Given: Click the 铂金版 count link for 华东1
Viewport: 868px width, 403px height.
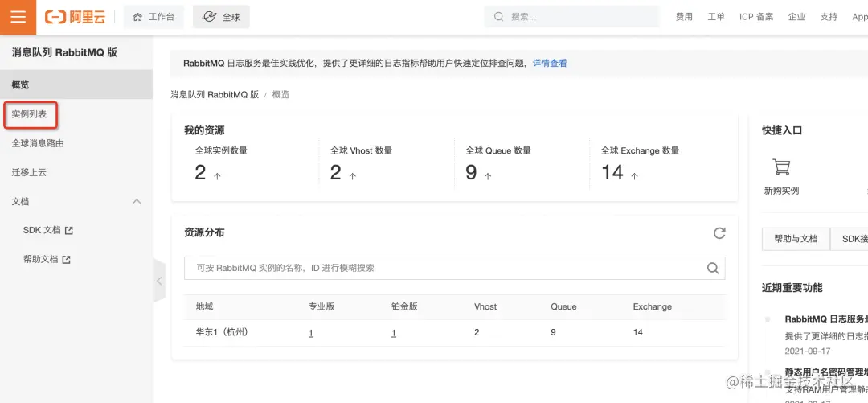Looking at the screenshot, I should click(x=394, y=333).
